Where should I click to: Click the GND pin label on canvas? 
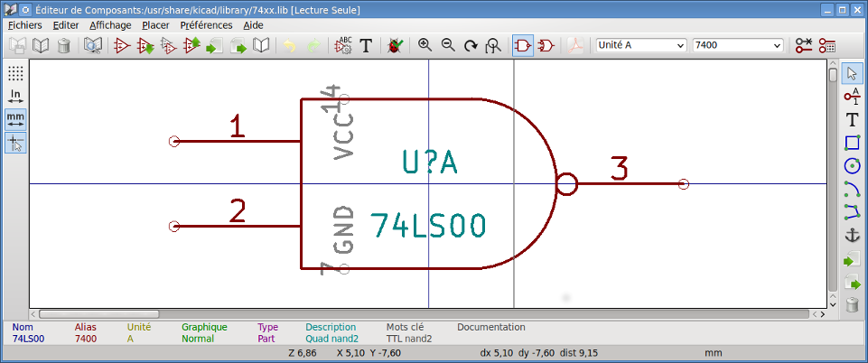[x=344, y=230]
